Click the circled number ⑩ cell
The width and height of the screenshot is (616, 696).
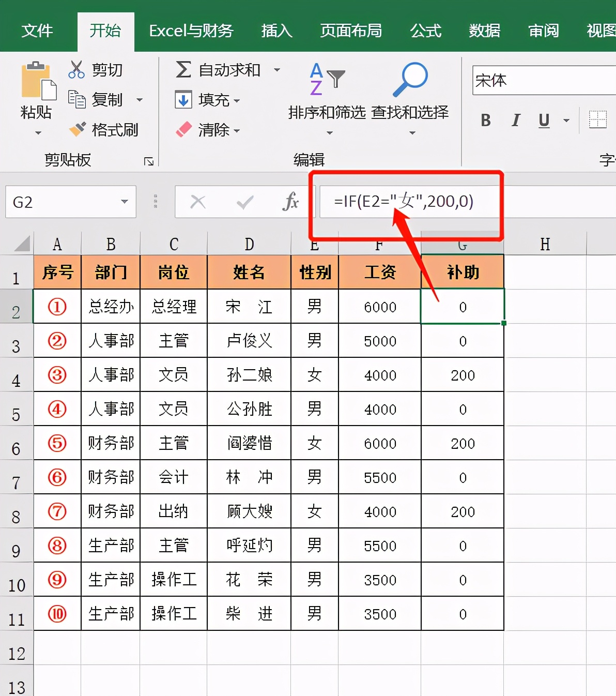tap(57, 614)
